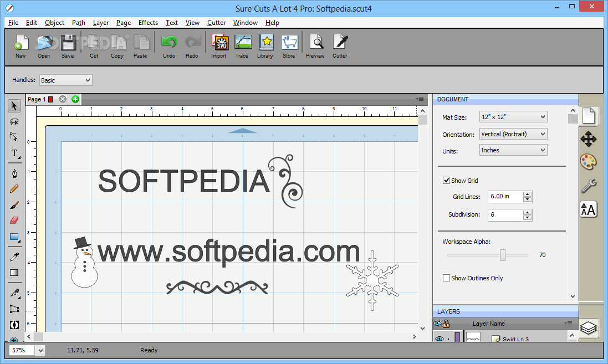The image size is (608, 364).
Task: Open the Object menu
Action: click(54, 23)
